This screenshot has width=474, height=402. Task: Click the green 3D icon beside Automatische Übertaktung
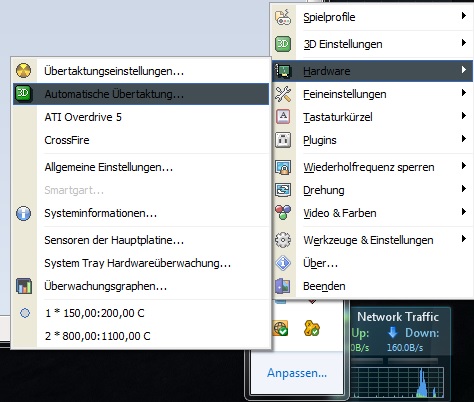(23, 94)
